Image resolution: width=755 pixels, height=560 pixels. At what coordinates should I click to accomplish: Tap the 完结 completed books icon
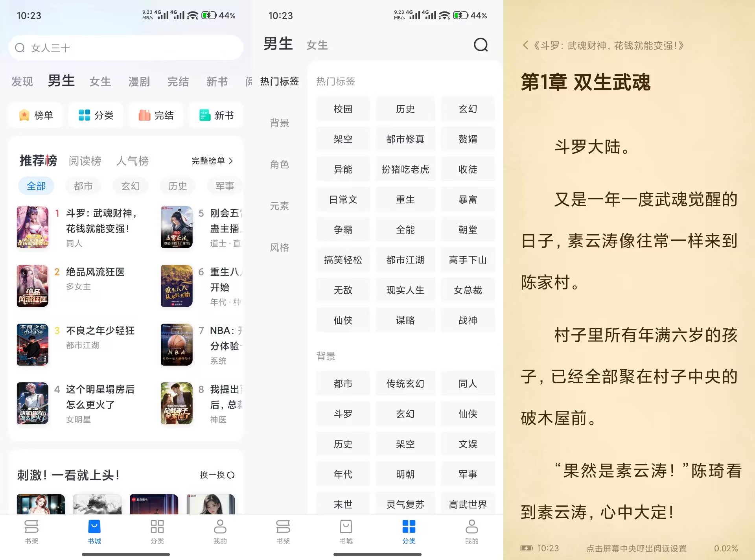(156, 115)
